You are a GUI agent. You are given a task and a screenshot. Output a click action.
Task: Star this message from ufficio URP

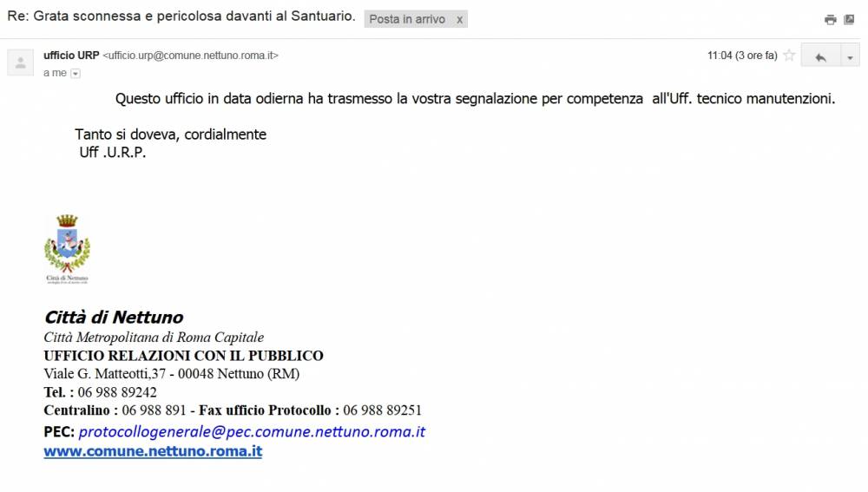coord(789,56)
